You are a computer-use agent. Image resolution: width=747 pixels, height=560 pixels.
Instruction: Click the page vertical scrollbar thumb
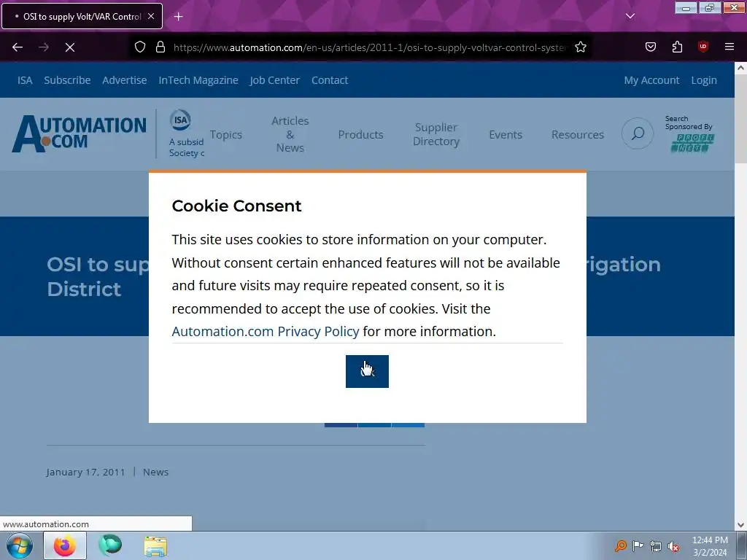coord(740,120)
